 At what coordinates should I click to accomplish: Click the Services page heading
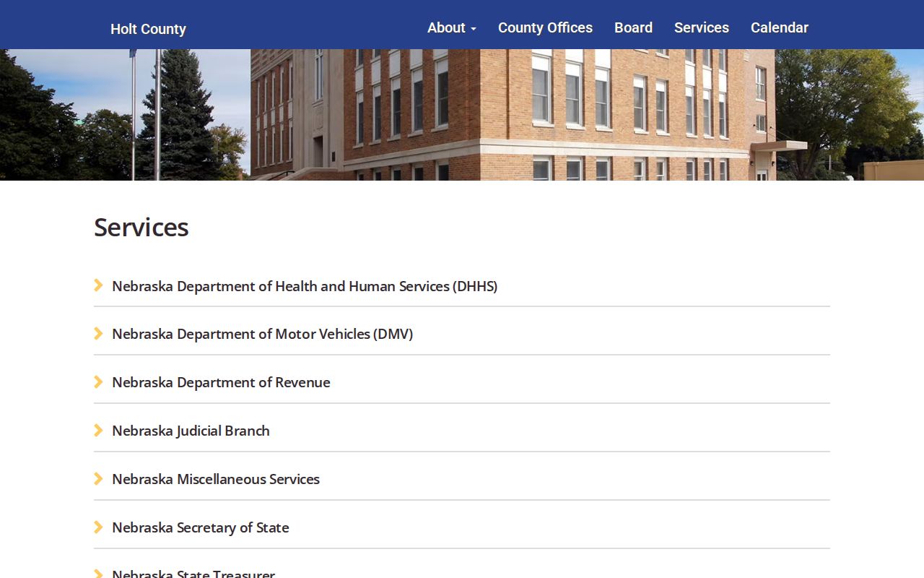pos(141,227)
